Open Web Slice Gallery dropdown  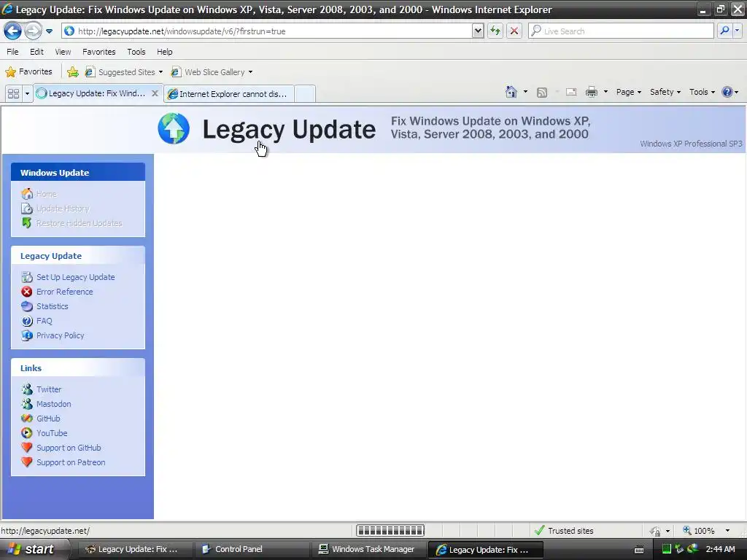(212, 72)
